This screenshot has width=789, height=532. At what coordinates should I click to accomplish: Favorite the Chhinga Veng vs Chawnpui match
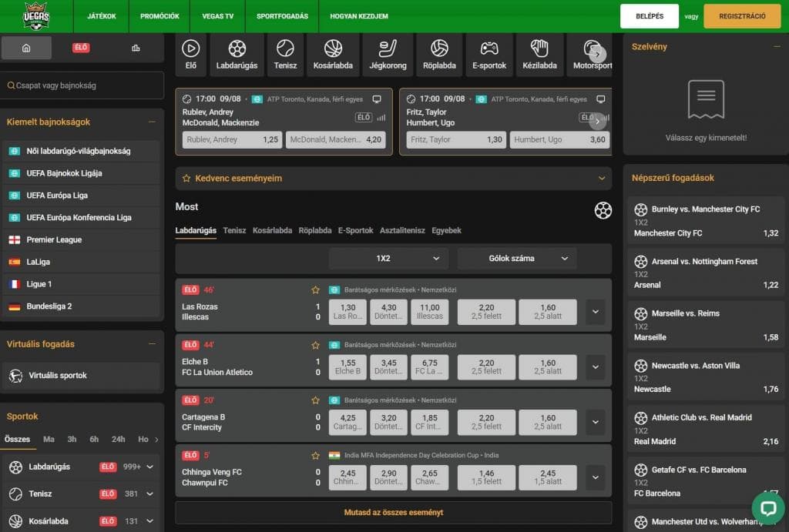pos(315,456)
